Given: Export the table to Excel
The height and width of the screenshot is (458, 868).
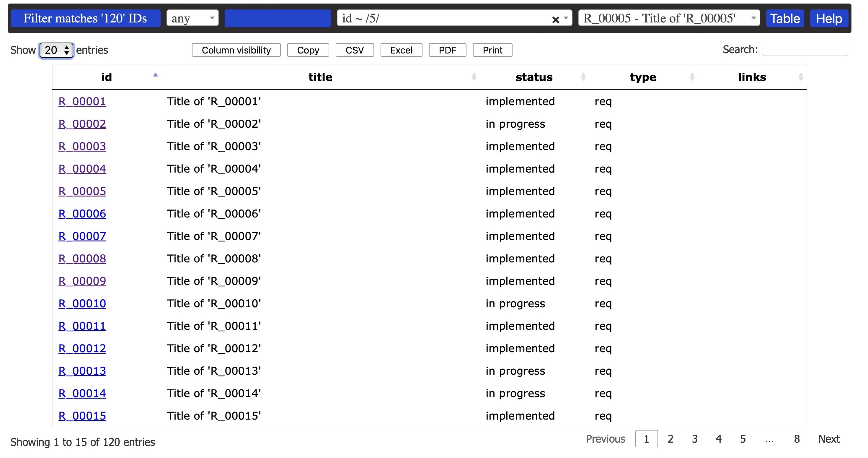Looking at the screenshot, I should point(401,50).
